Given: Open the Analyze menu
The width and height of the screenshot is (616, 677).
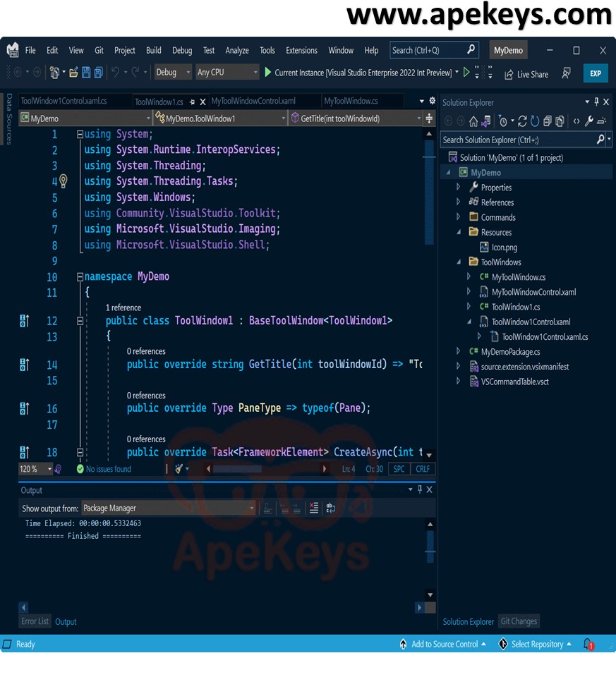Looking at the screenshot, I should pos(236,50).
